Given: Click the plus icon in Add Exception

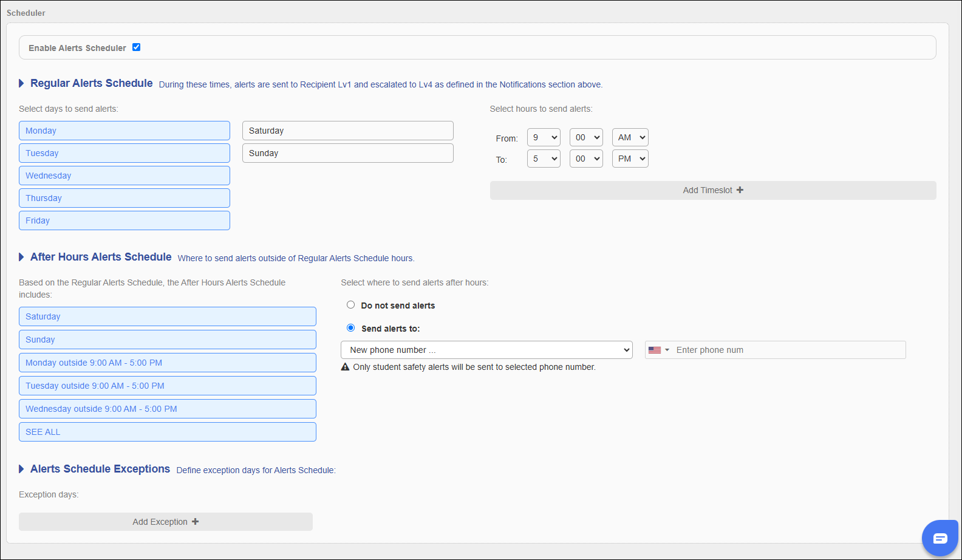Looking at the screenshot, I should [x=195, y=522].
